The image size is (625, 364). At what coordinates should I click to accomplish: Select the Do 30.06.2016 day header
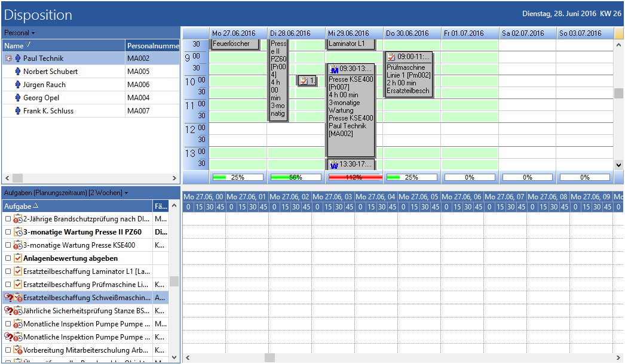click(412, 33)
